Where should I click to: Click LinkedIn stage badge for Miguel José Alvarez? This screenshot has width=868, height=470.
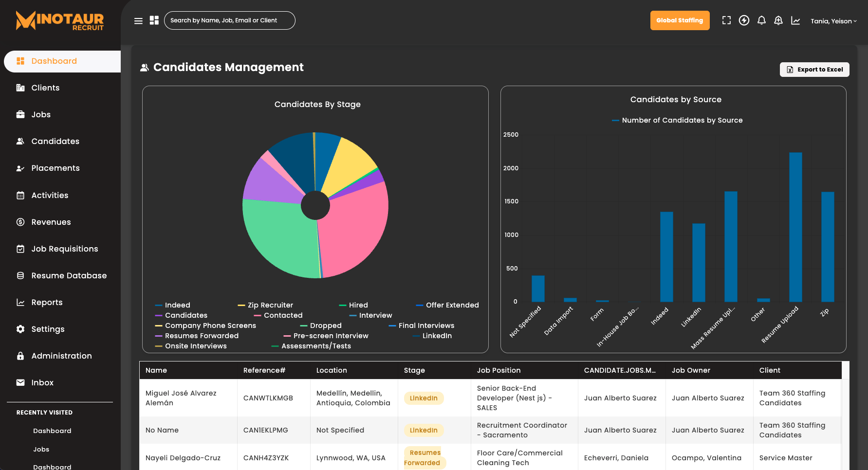tap(424, 398)
